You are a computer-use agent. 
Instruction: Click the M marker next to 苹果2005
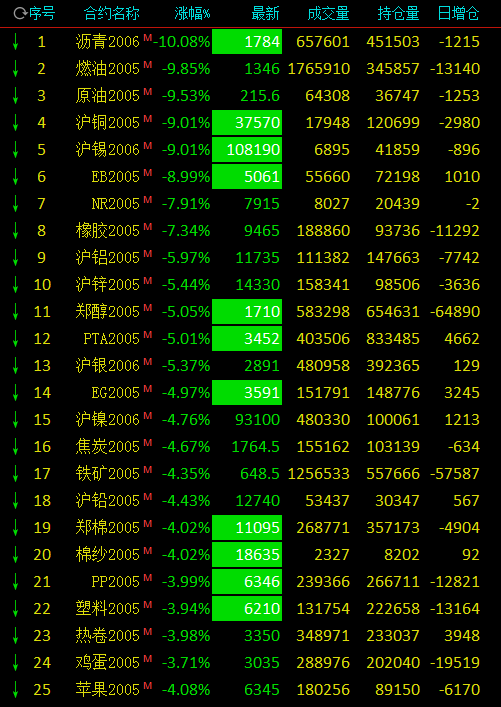[147, 686]
